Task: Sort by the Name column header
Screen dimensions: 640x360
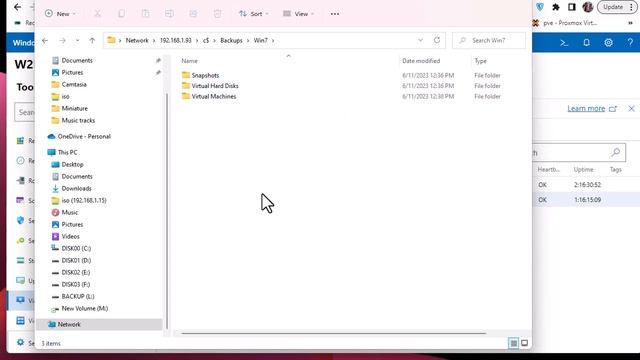Action: tap(189, 61)
